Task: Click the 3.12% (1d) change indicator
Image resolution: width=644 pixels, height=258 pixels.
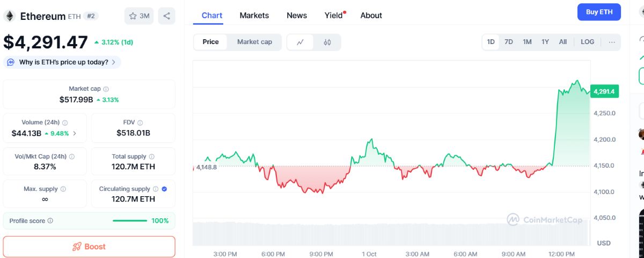Action: click(x=114, y=42)
